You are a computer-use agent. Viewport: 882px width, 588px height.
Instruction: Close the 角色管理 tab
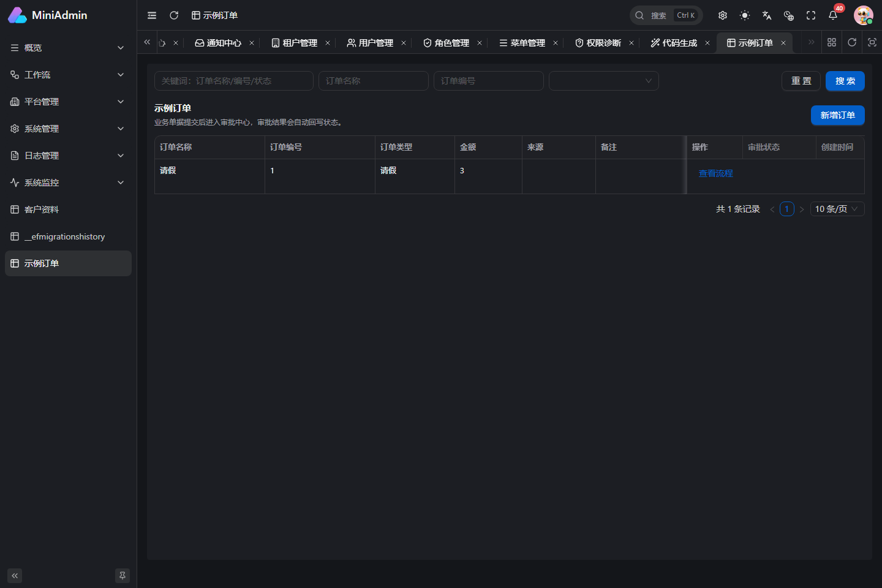480,43
